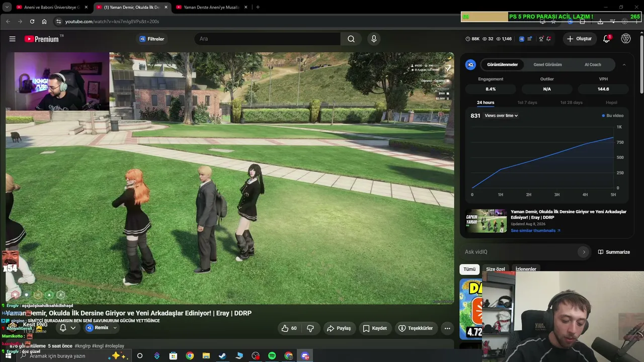Open the vidIQ Filtreler menu
The image size is (644, 362).
(152, 39)
